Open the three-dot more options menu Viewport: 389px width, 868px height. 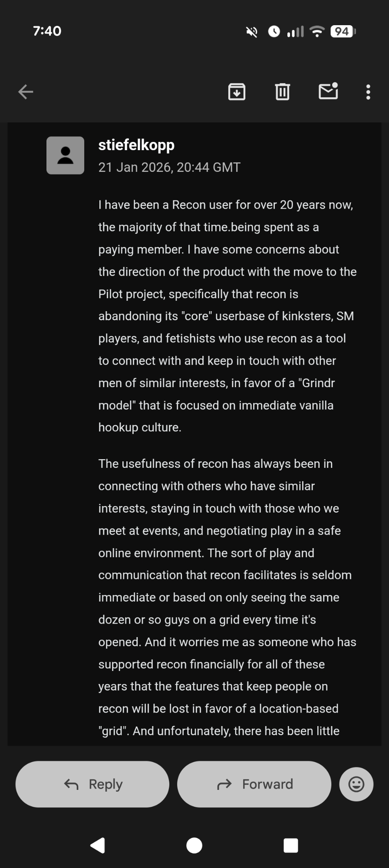(368, 92)
